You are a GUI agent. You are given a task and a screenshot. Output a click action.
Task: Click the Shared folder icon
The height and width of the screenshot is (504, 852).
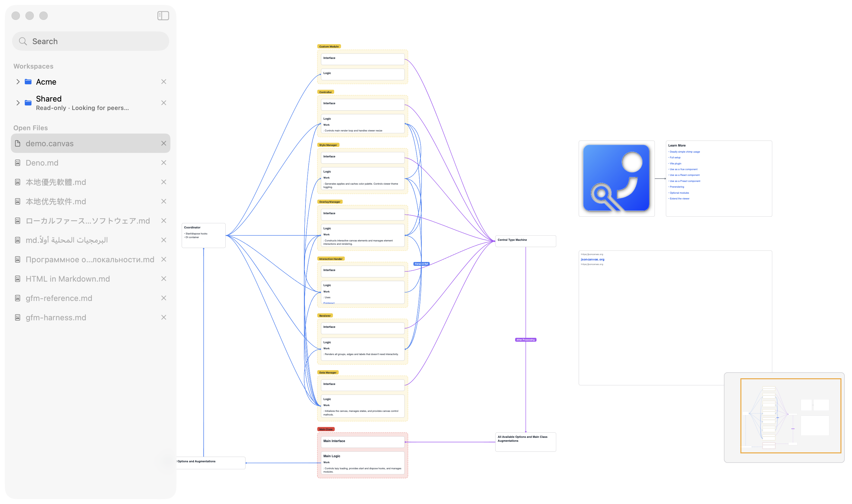click(x=28, y=102)
